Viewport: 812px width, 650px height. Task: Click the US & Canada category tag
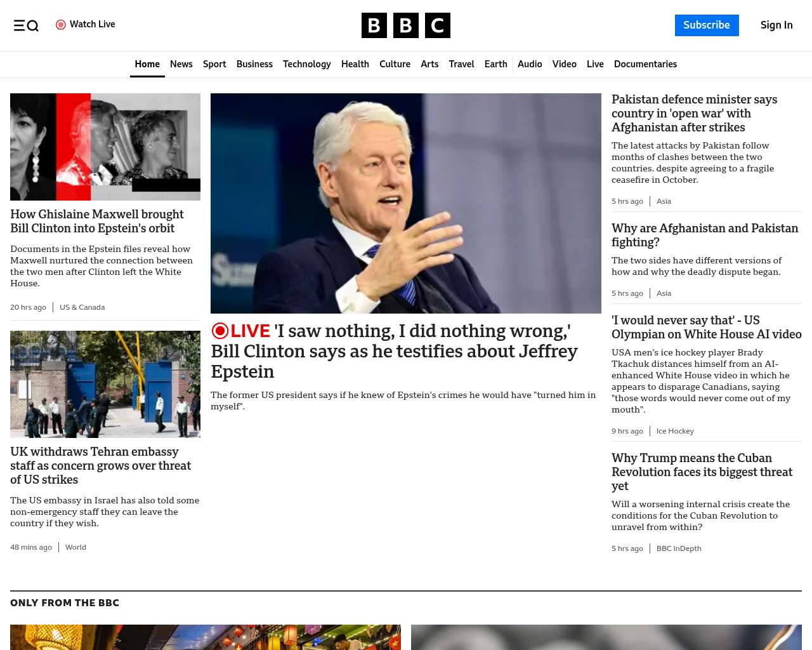pos(82,307)
